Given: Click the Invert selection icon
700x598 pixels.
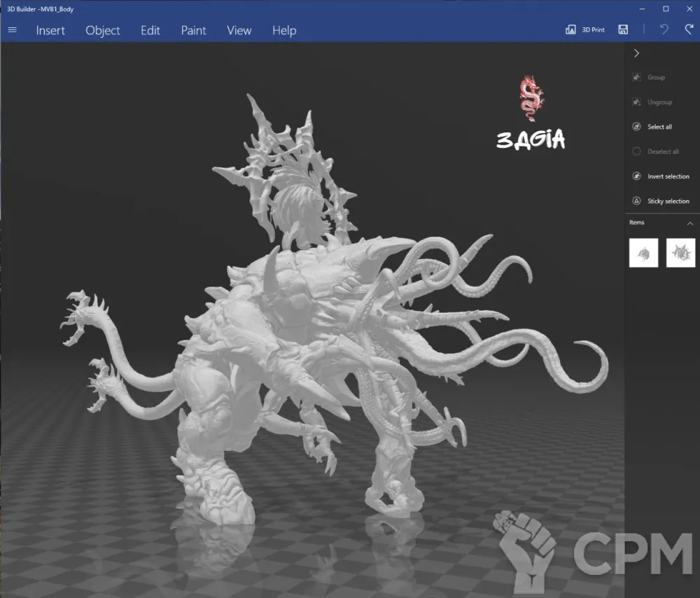Looking at the screenshot, I should click(636, 176).
